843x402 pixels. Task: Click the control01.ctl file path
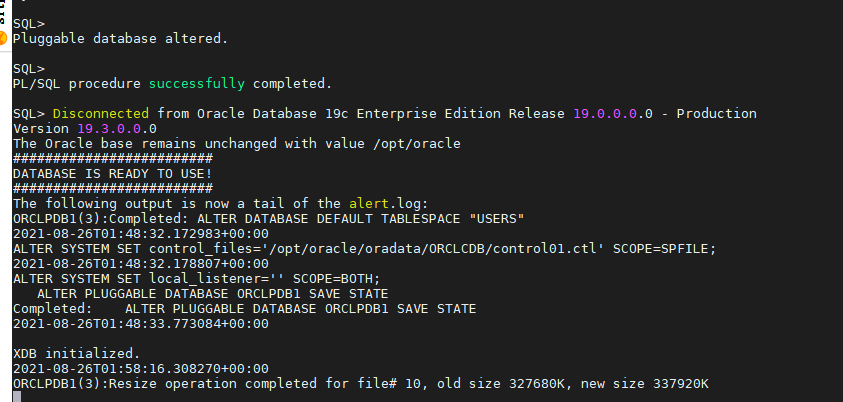pos(404,248)
